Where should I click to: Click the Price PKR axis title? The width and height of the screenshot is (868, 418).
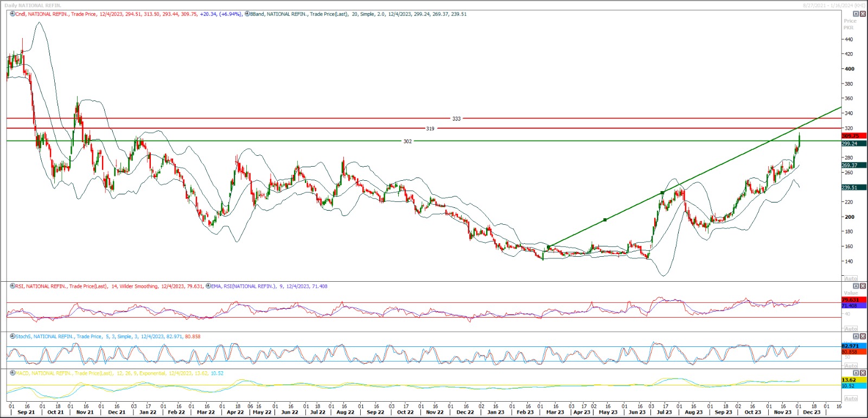849,24
